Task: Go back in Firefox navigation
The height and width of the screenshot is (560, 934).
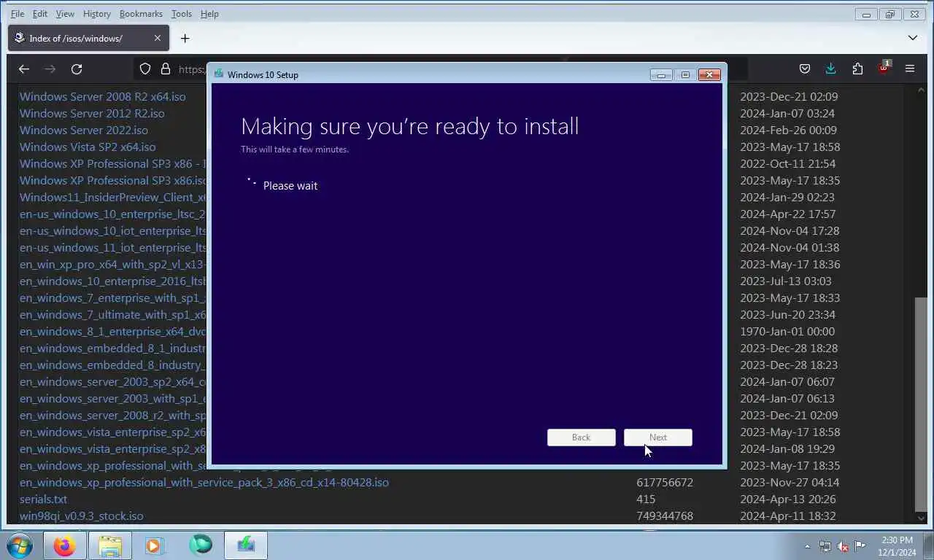Action: (x=24, y=69)
